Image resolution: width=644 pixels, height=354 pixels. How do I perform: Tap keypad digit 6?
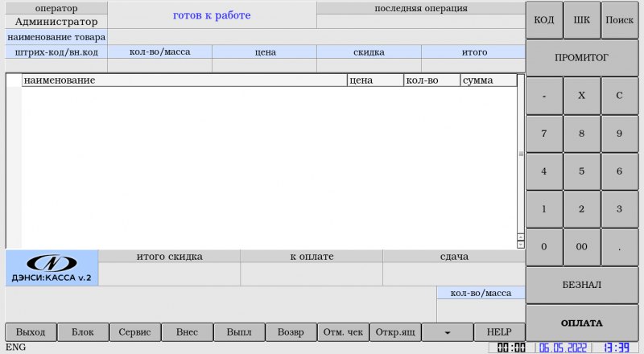coord(619,171)
